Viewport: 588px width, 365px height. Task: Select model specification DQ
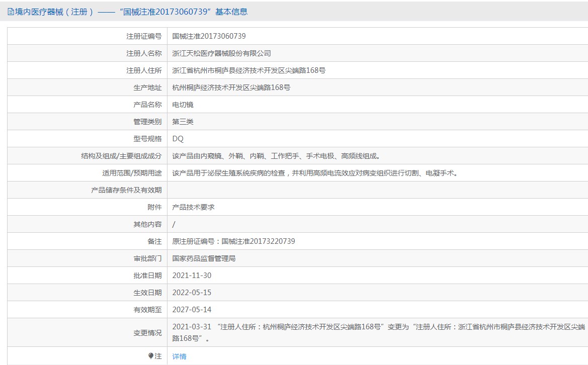[x=178, y=139]
